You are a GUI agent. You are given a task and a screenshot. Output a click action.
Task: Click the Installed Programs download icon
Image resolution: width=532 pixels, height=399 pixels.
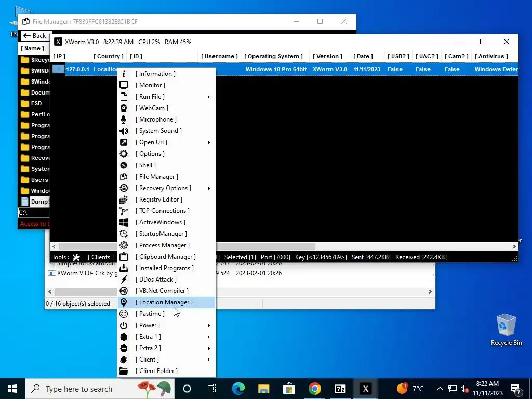point(124,268)
